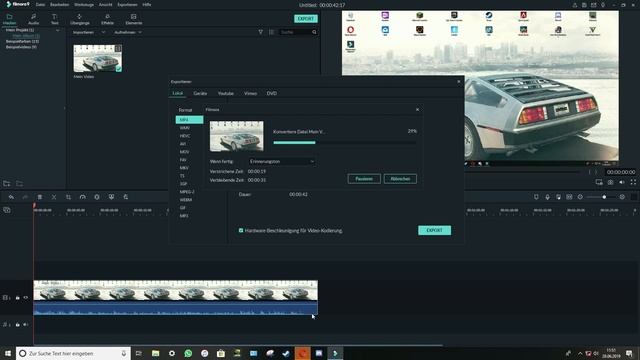Screen dimensions: 640x360
Task: Select MP4 in the format list
Action: click(189, 120)
